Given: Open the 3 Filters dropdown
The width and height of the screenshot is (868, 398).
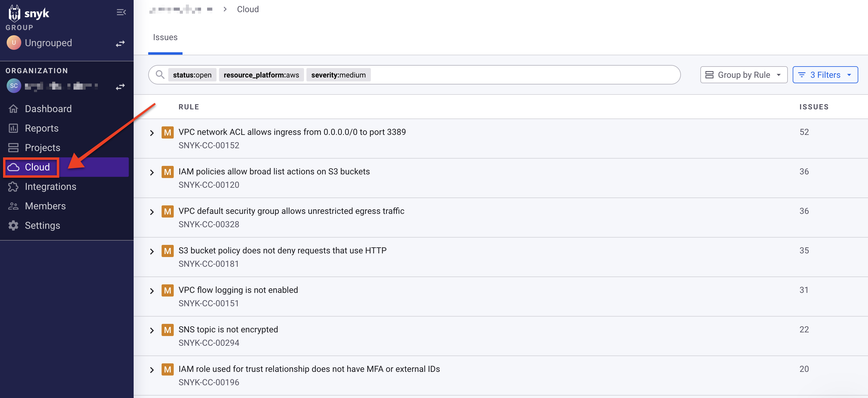Looking at the screenshot, I should (x=825, y=75).
